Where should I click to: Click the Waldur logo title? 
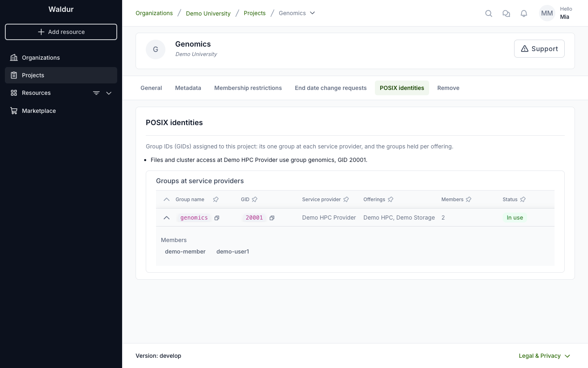tap(61, 9)
